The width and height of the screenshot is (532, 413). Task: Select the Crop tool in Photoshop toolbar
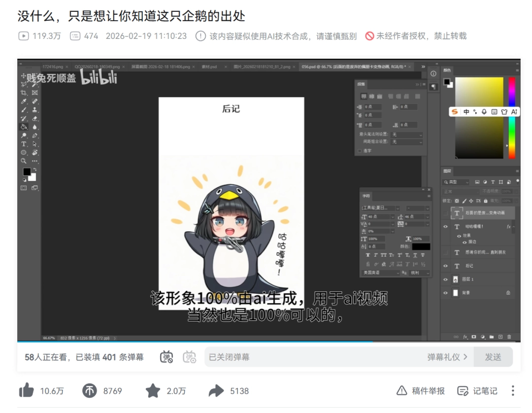(x=24, y=93)
